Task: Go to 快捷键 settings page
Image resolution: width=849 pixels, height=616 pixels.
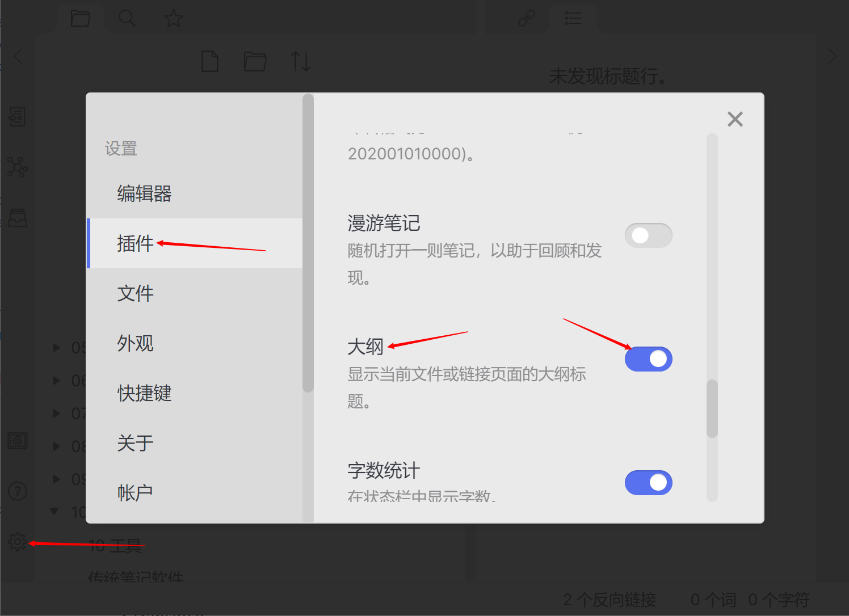Action: [144, 393]
